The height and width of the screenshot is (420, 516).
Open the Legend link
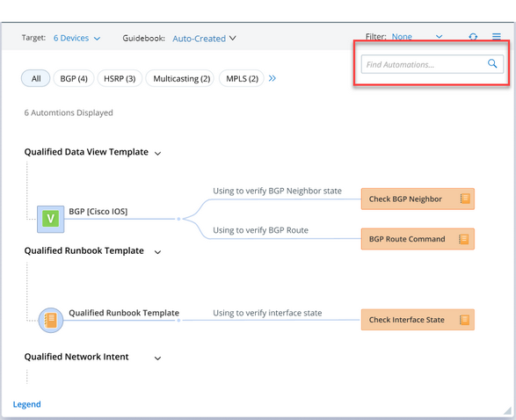(x=27, y=404)
